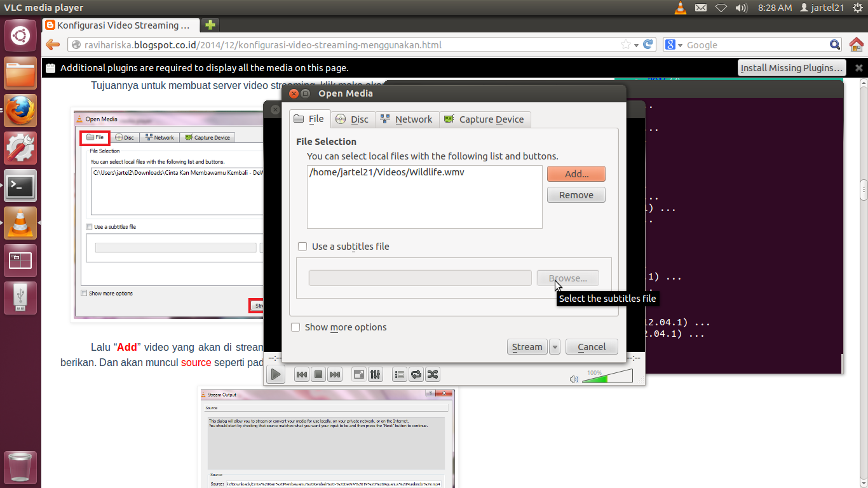Open the Network tab
Image resolution: width=868 pixels, height=488 pixels.
click(x=407, y=119)
